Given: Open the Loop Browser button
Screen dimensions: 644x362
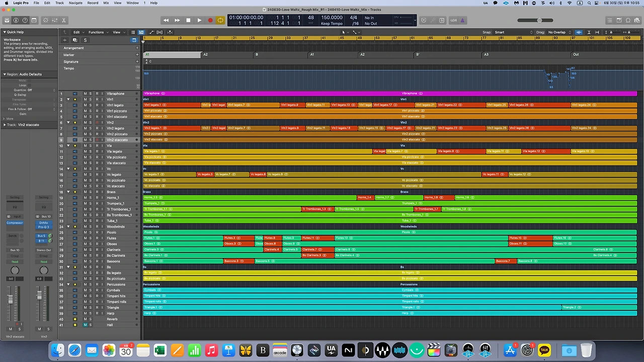Looking at the screenshot, I should coord(628,20).
